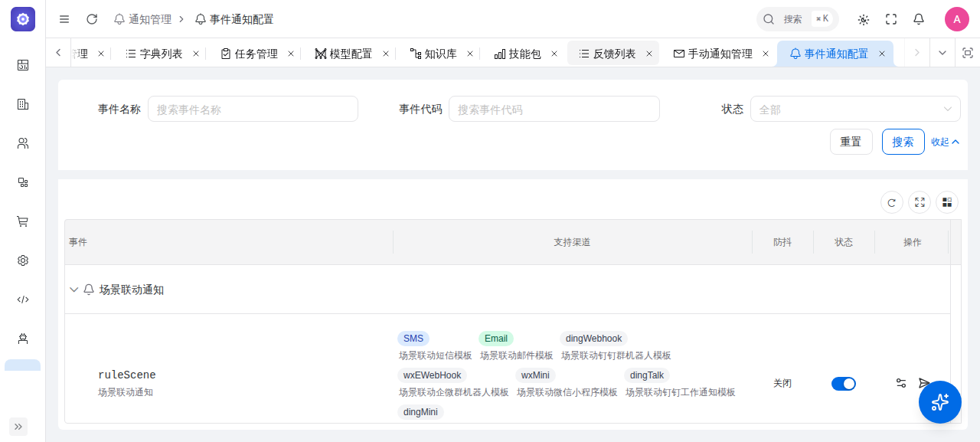Focus the 事件名称 search field
The width and height of the screenshot is (980, 442).
point(253,109)
